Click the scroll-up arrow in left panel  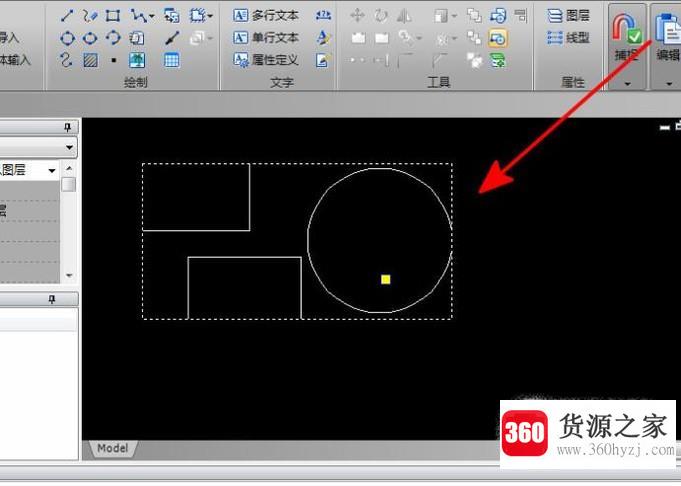pos(69,169)
